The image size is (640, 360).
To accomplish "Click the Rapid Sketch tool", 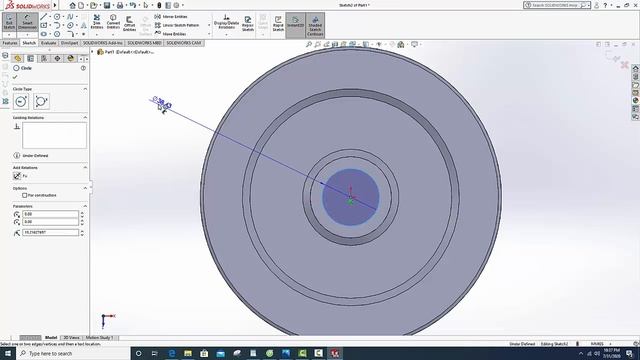I will tap(278, 24).
